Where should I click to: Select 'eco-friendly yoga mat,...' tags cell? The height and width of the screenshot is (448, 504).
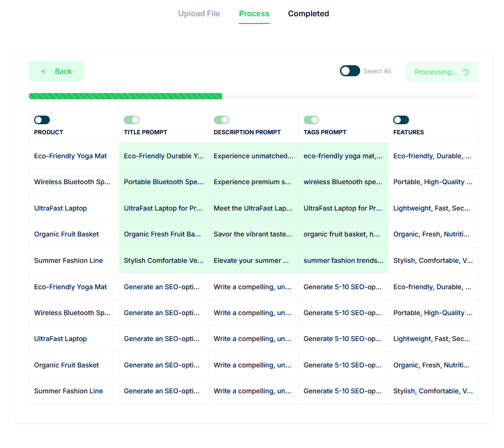(x=343, y=156)
